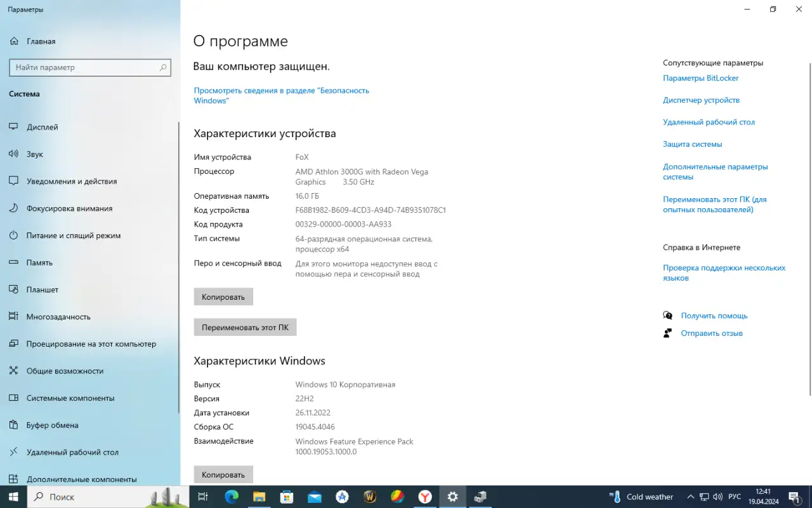Open Проверка поддержки нескольких языков link

[724, 273]
